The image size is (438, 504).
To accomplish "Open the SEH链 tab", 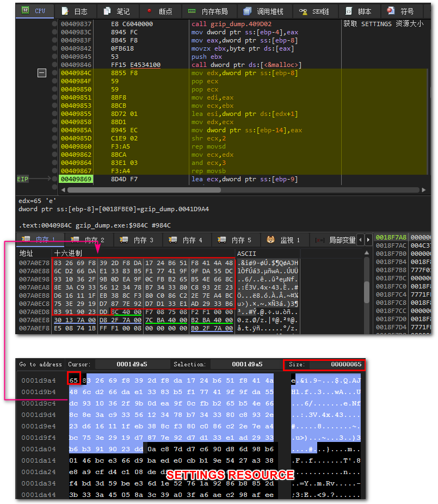I will point(315,11).
